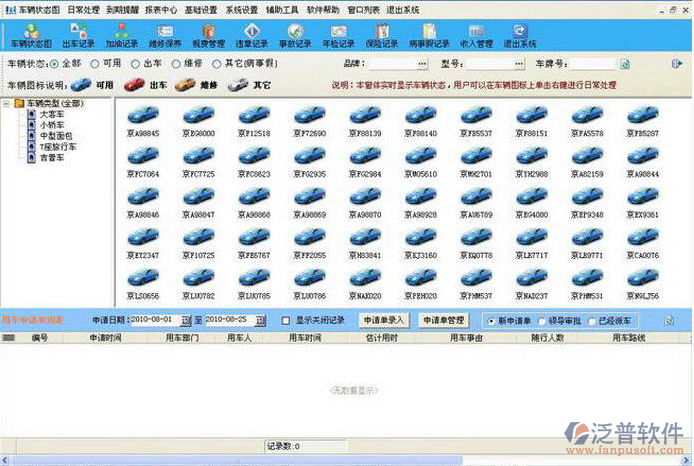
Task: Select the car icon 京F12518
Action: tap(254, 121)
